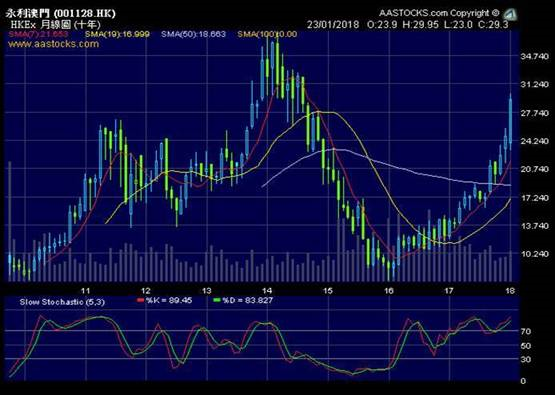
Task: Click the 34.740 price axis label
Action: [534, 56]
